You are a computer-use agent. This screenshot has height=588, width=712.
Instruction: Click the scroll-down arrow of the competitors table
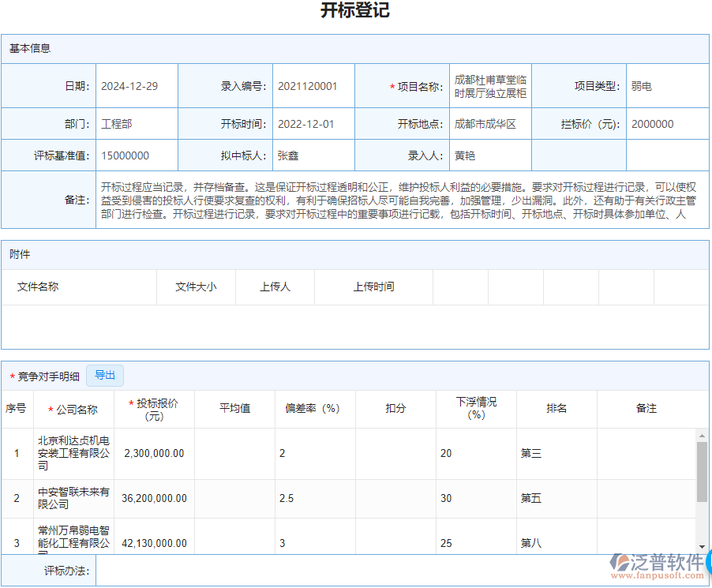702,547
